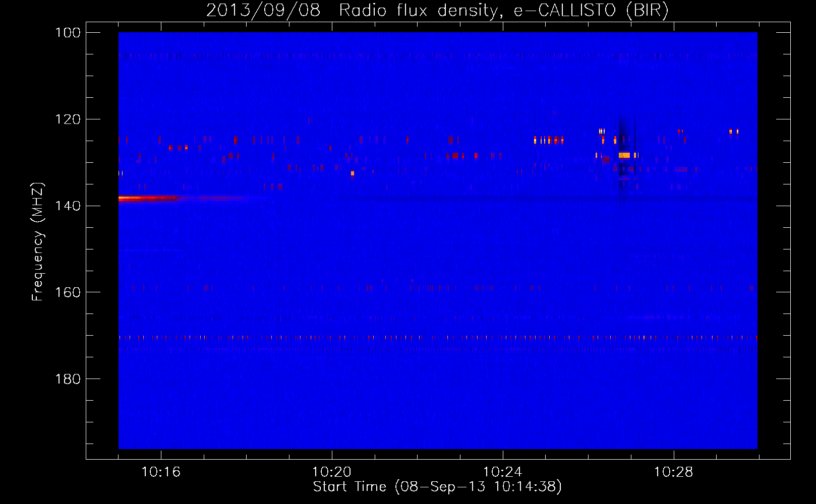This screenshot has width=816, height=504.
Task: Click the 10:24 time tick label
Action: [x=503, y=472]
